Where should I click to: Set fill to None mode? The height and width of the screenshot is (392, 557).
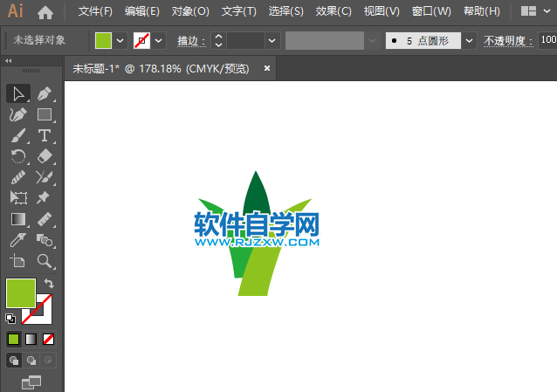[48, 339]
